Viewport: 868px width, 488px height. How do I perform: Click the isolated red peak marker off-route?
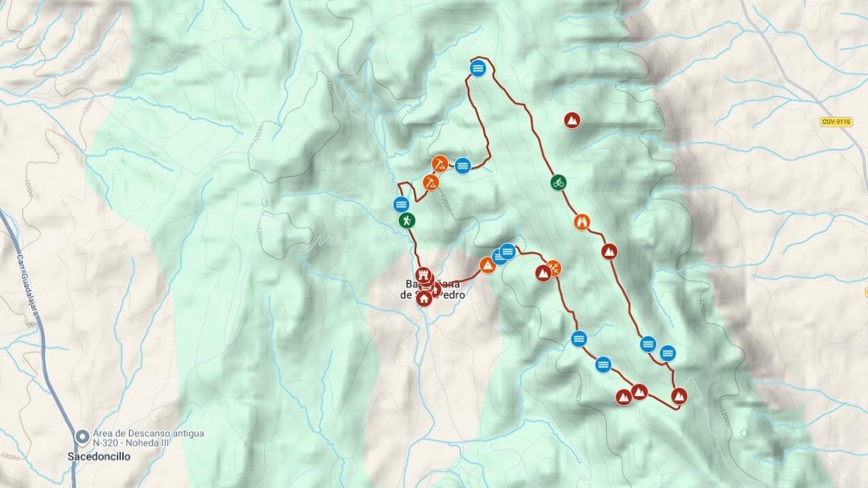pyautogui.click(x=572, y=120)
